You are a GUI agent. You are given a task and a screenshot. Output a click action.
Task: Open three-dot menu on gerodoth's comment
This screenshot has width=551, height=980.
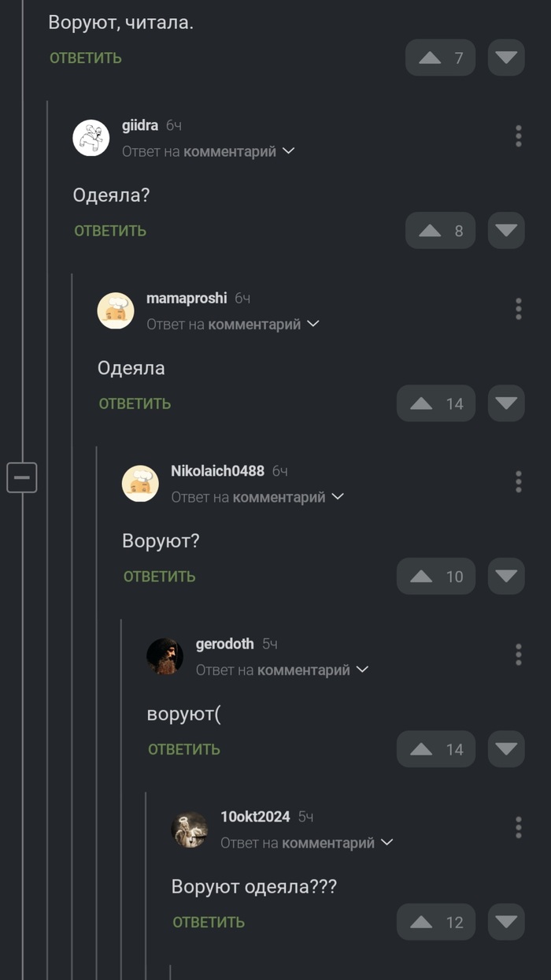(518, 654)
